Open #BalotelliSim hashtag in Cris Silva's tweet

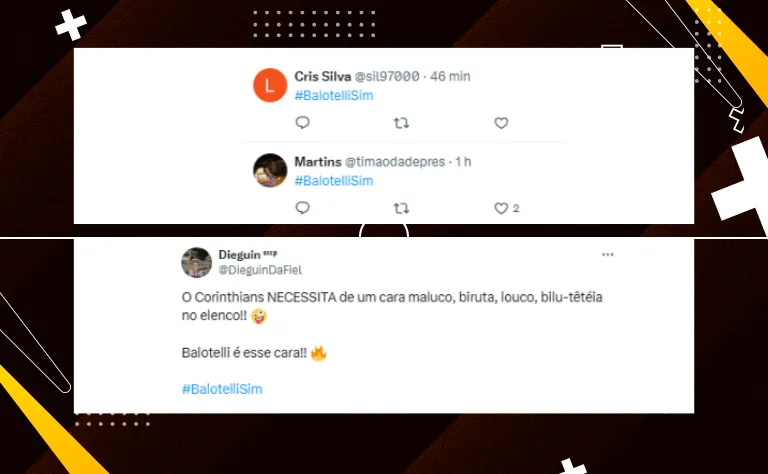pyautogui.click(x=334, y=95)
